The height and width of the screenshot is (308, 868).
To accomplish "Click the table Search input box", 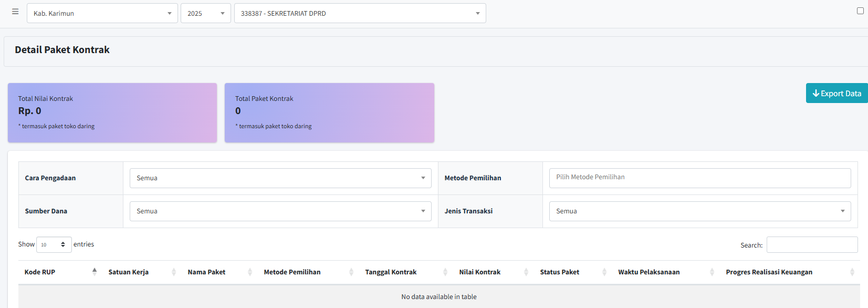I will click(812, 245).
